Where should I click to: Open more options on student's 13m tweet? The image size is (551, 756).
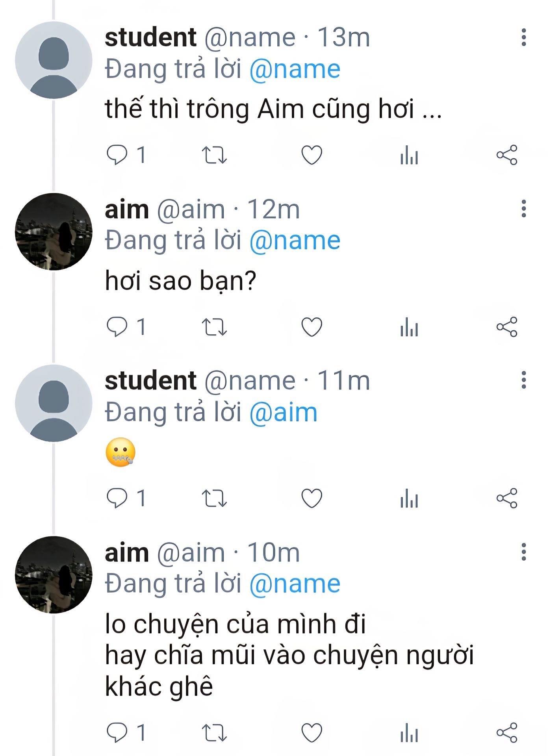point(523,37)
